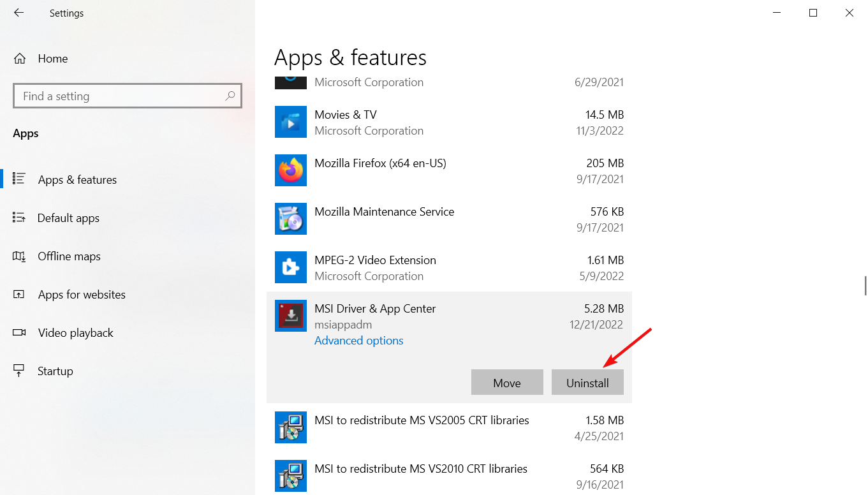This screenshot has height=495, width=868.
Task: Select MSI to redistribute MS VS2005 entry
Action: [x=422, y=420]
